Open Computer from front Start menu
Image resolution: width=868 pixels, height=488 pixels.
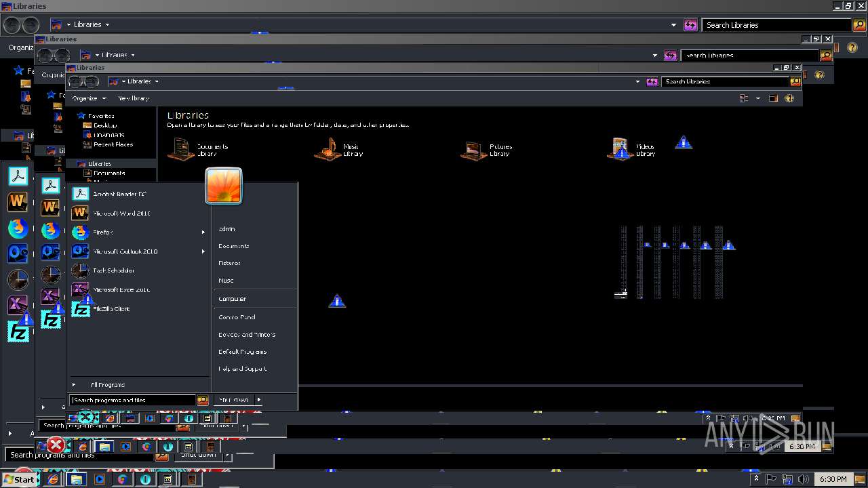point(232,299)
